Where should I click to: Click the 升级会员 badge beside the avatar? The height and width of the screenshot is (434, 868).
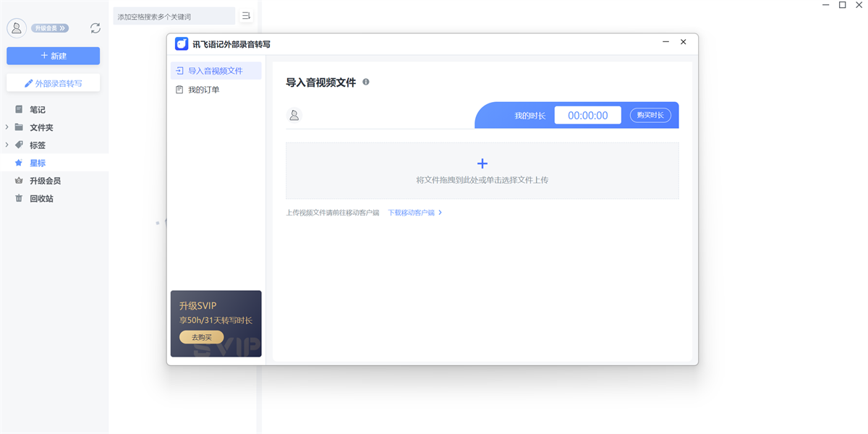pos(50,28)
